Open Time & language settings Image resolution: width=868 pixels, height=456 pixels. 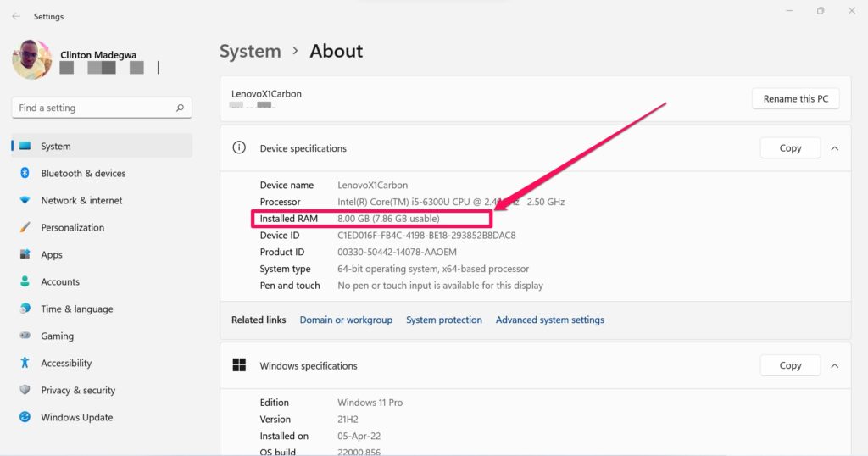coord(102,309)
